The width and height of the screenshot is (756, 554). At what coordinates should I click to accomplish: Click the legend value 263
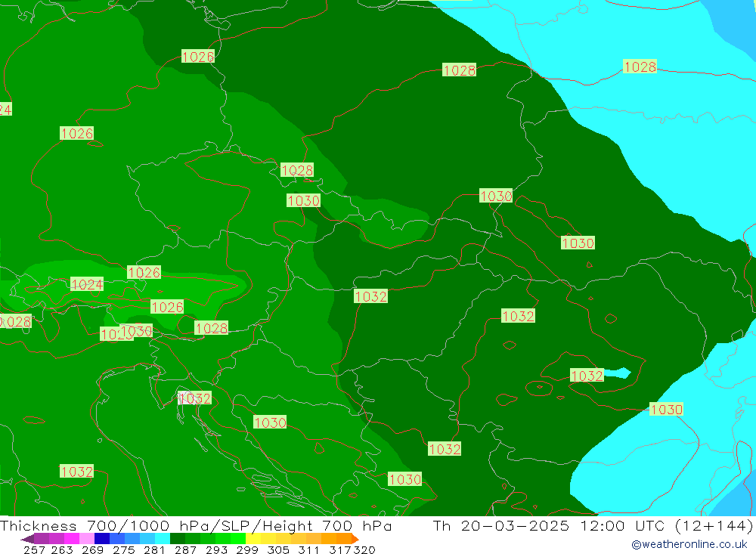(62, 549)
